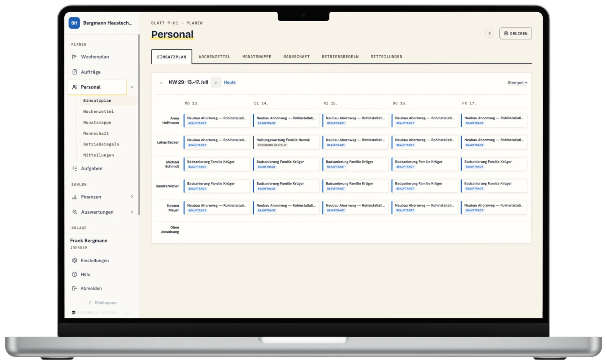Open Anna Hoffmann's Wednesday Neubau Ahornweg card

click(x=356, y=120)
